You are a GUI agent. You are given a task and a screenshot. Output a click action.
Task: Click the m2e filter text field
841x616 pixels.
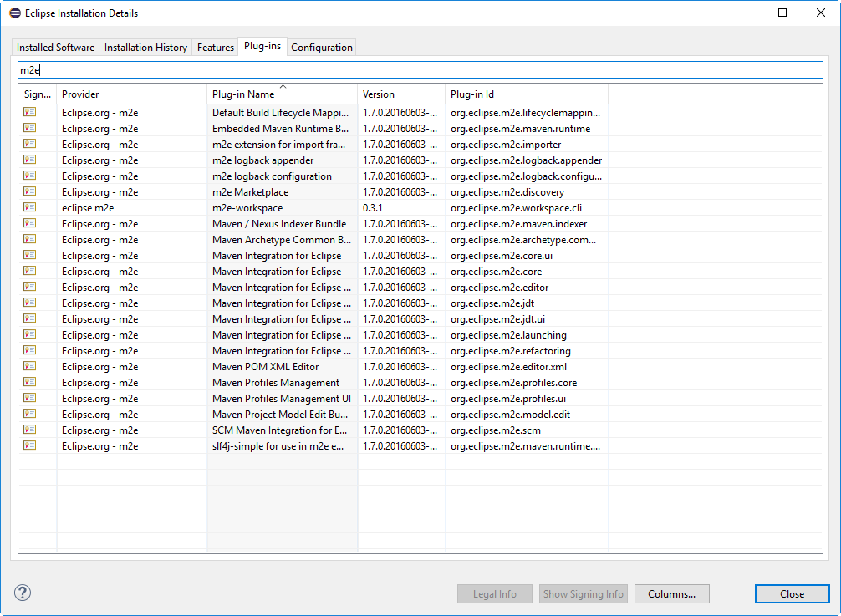(x=420, y=69)
